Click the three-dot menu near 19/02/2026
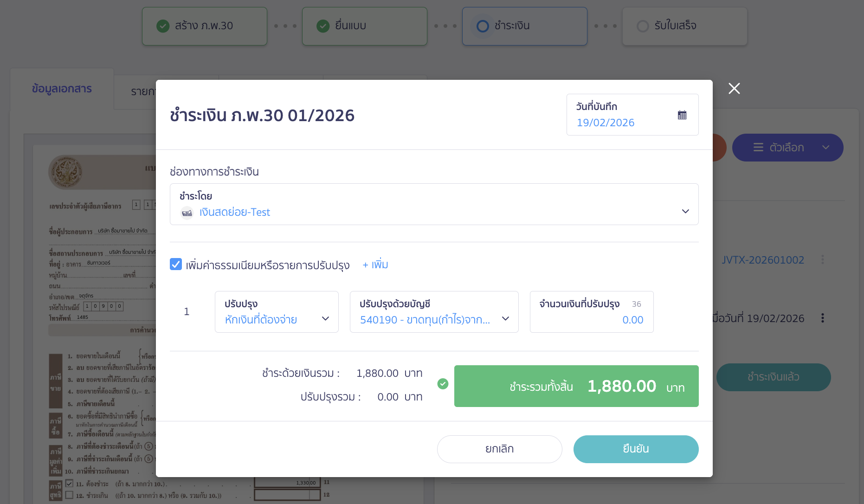The image size is (864, 504). (823, 318)
